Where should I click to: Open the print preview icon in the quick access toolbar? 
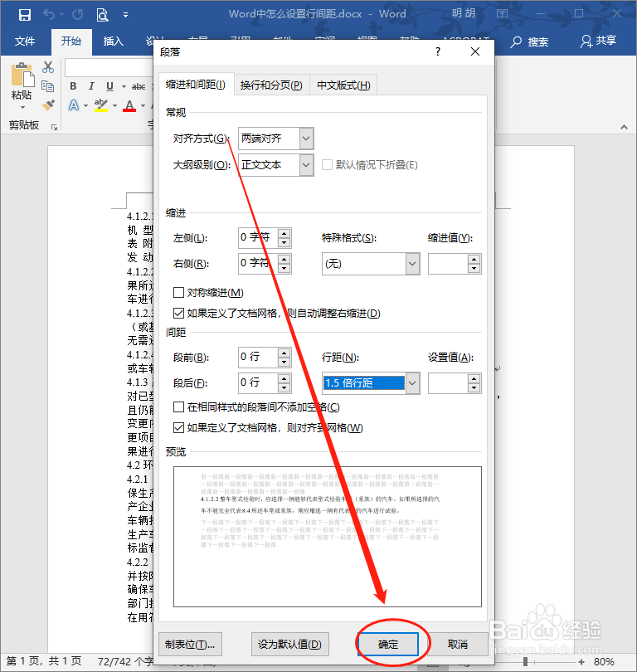[x=102, y=15]
